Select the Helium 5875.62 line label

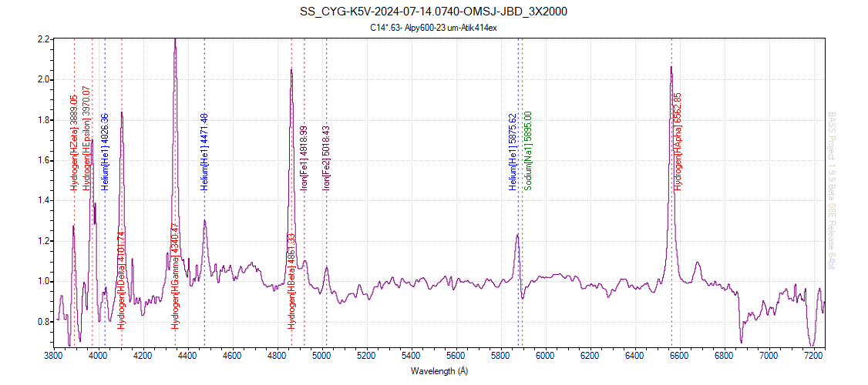tap(513, 152)
